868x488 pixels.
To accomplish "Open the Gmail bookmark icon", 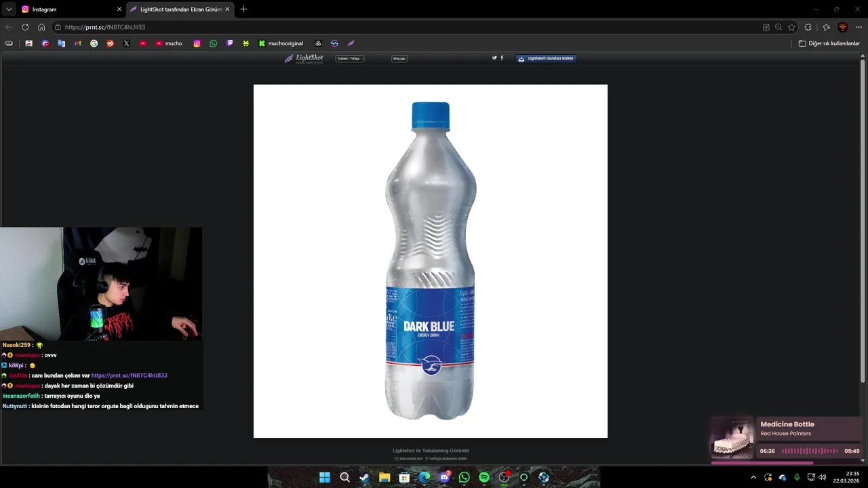I will pyautogui.click(x=77, y=43).
